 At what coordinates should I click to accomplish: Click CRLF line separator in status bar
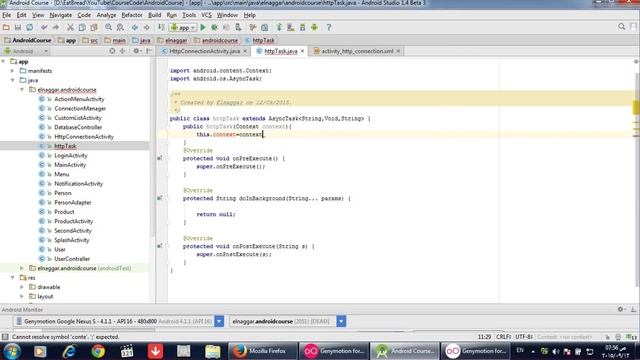pyautogui.click(x=503, y=337)
